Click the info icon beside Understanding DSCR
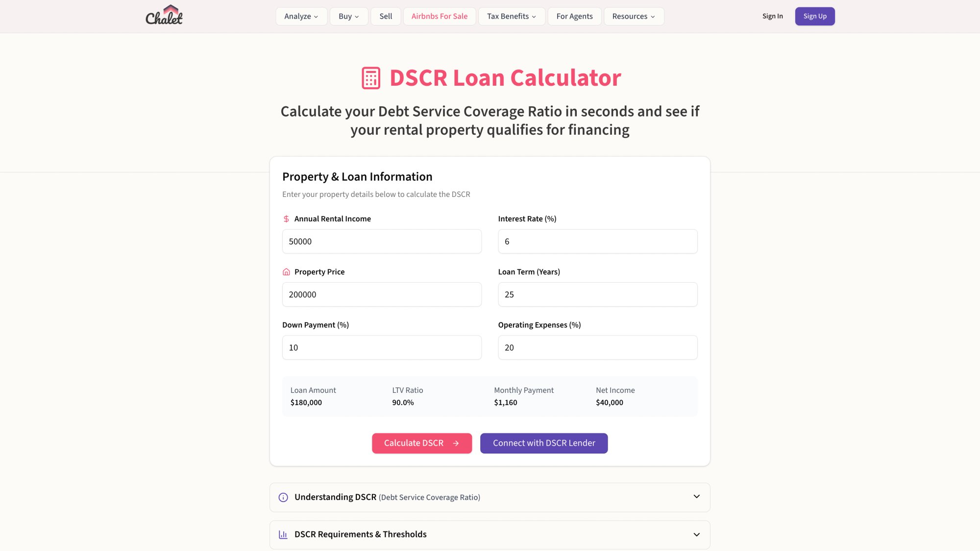Image resolution: width=980 pixels, height=551 pixels. click(x=284, y=497)
